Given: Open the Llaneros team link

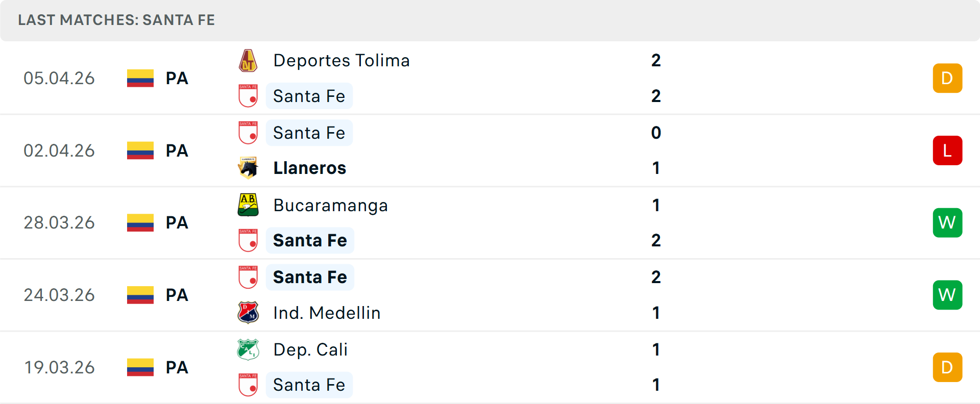Looking at the screenshot, I should pos(310,168).
